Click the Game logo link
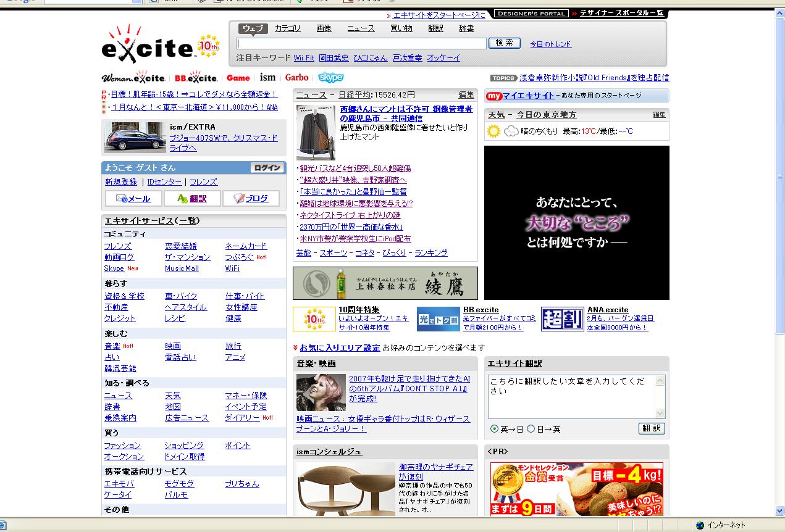Screen dimensions: 785x532 point(238,78)
